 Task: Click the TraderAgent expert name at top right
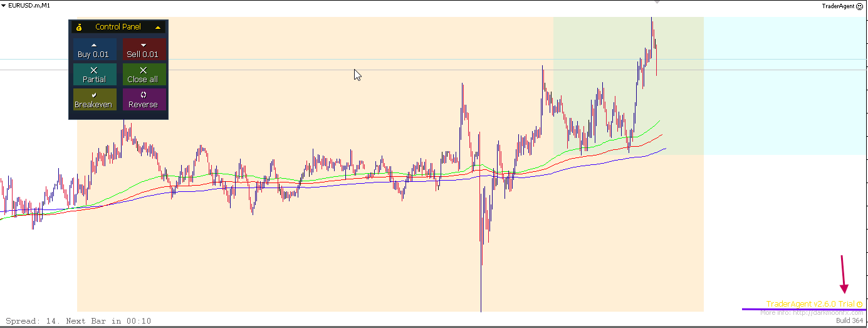point(838,6)
